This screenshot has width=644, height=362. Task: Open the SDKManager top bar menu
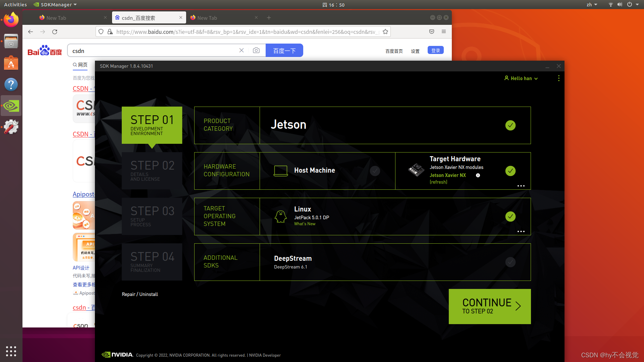pyautogui.click(x=56, y=4)
